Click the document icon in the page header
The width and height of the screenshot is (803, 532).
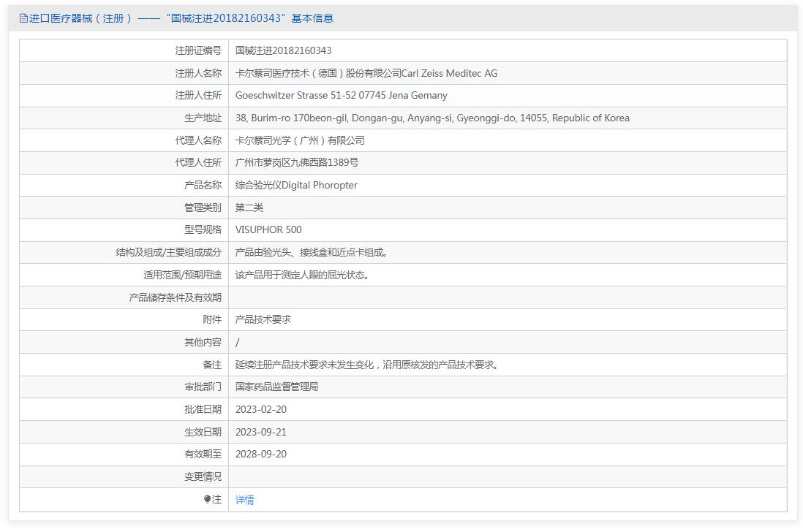23,18
